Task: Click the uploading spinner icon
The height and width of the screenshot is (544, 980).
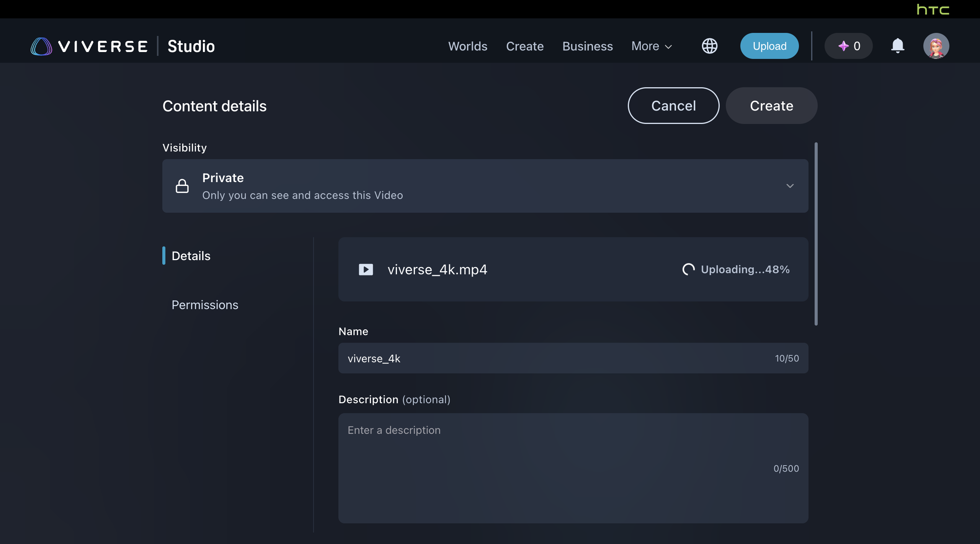Action: (688, 269)
